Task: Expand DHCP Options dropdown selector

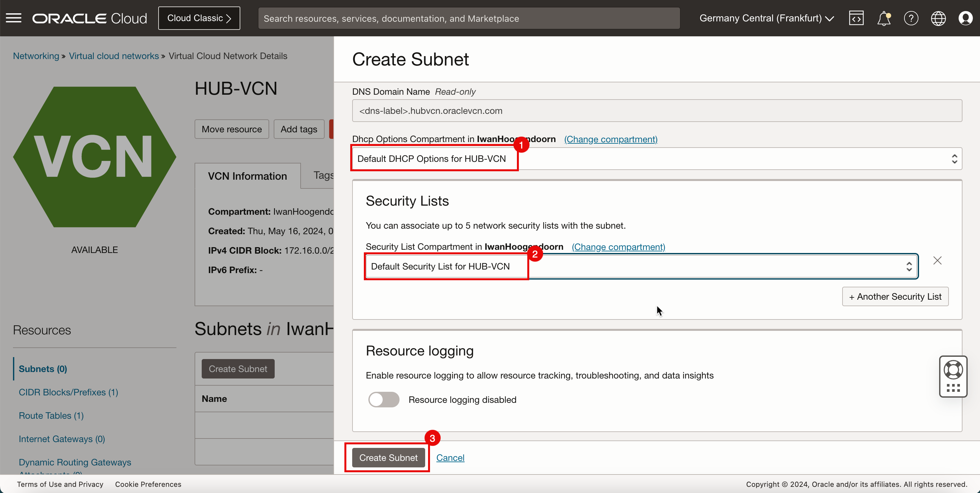Action: (953, 159)
